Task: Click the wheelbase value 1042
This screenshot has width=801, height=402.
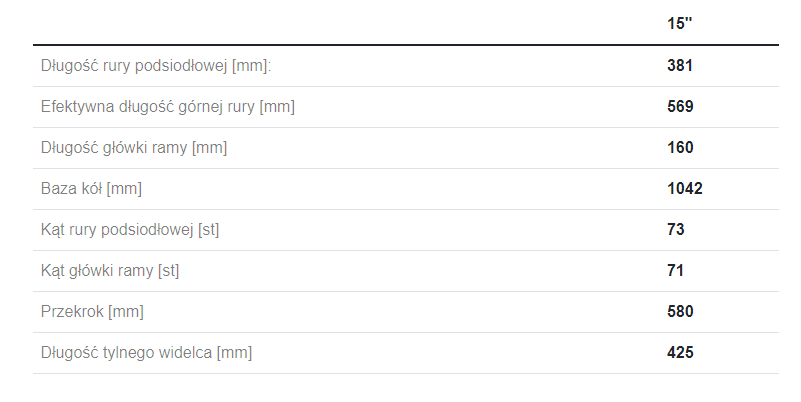Action: pyautogui.click(x=685, y=189)
